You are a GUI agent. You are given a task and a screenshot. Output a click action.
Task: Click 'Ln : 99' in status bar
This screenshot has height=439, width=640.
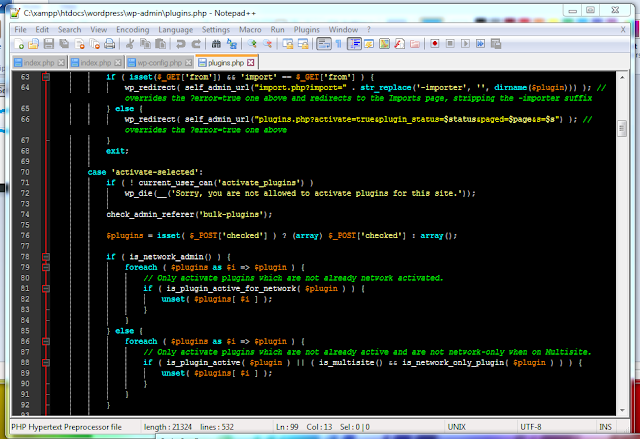coord(287,427)
